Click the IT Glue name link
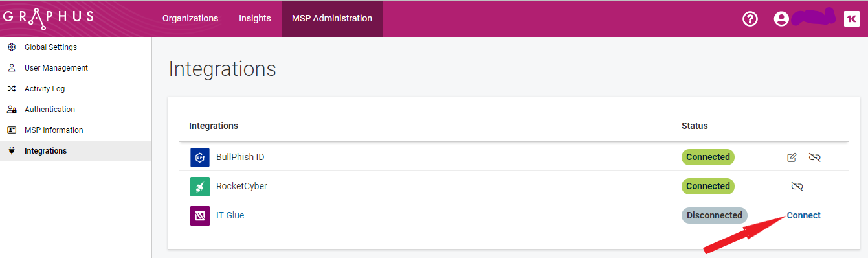Image resolution: width=868 pixels, height=258 pixels. (x=230, y=215)
